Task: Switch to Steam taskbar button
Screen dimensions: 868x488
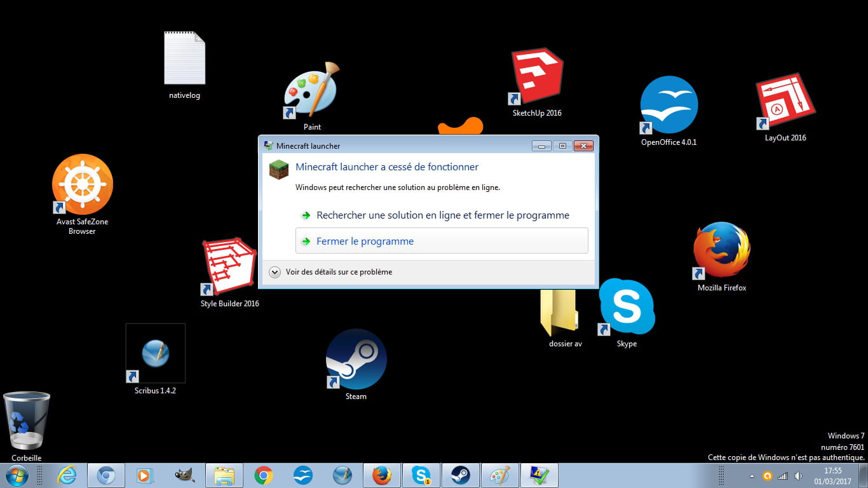Action: coord(460,475)
